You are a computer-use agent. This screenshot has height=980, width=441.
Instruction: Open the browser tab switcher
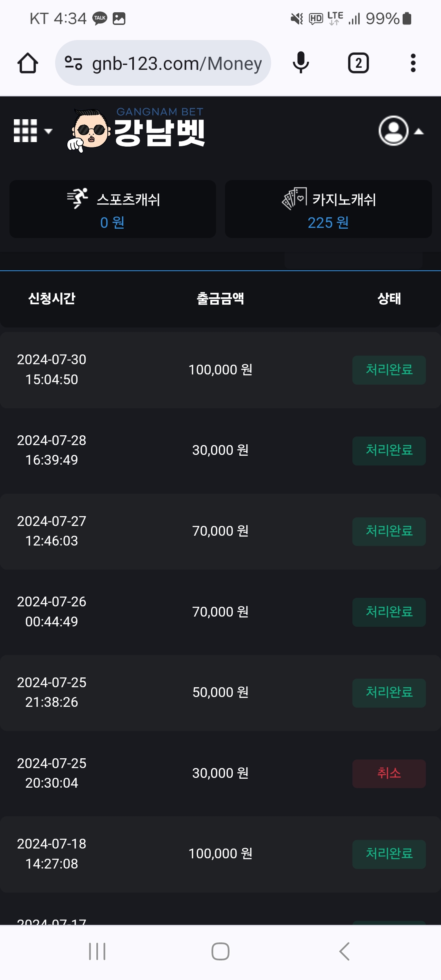click(358, 63)
